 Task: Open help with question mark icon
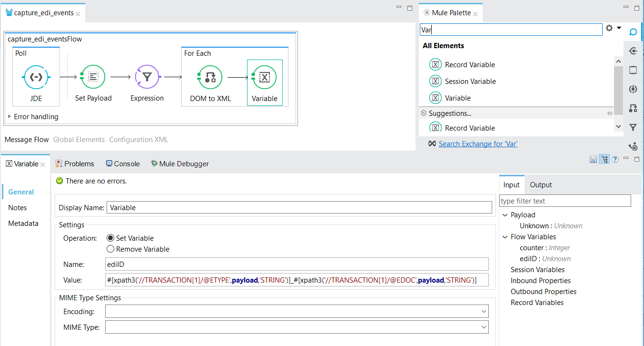615,160
